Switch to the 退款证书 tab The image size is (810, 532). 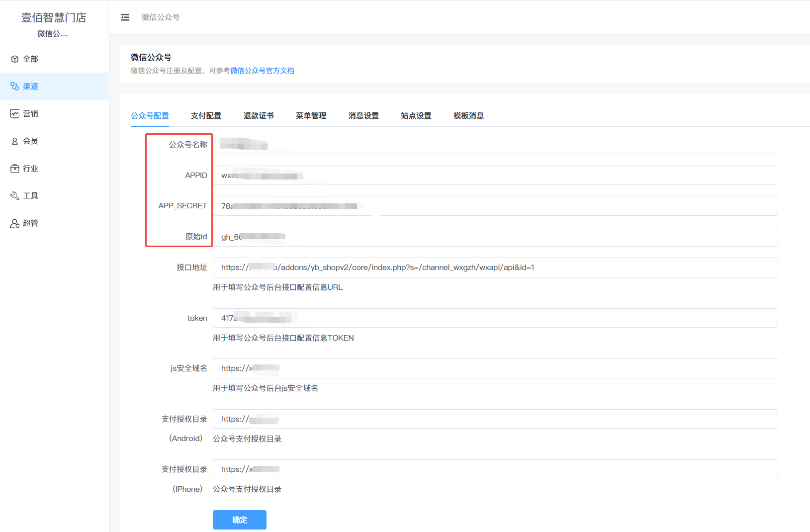[259, 116]
